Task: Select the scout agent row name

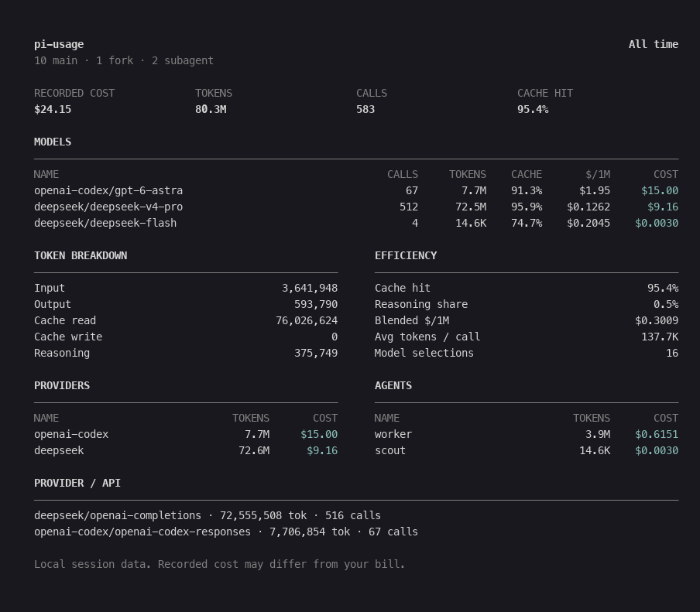Action: tap(390, 450)
